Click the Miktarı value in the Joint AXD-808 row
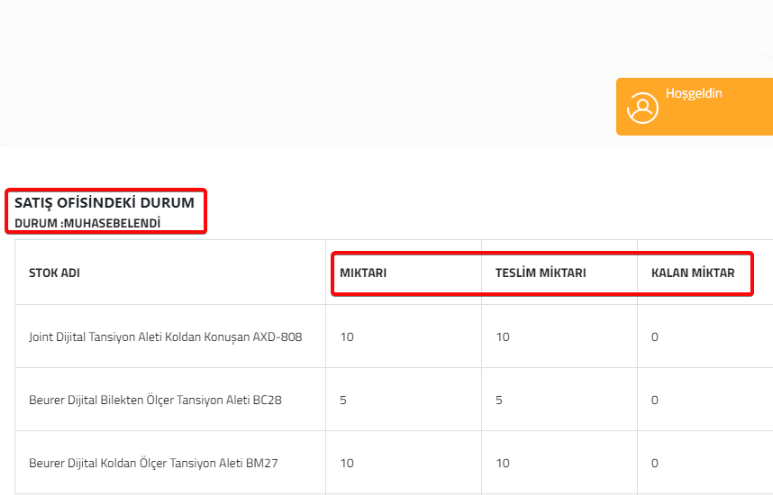The image size is (773, 495). tap(347, 337)
